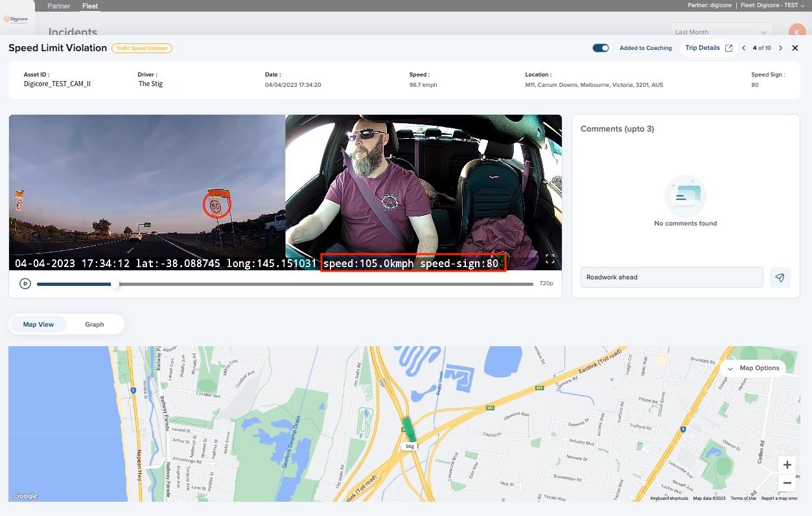
Task: Select the Partner menu tab
Action: click(x=59, y=6)
